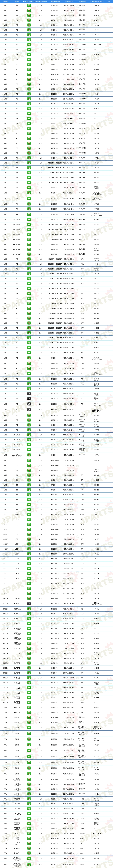Viewport: 113px width, 868px height.
Task: Click the ON diesel icon in the SKODA KODIAQ row
Action: pyautogui.click(x=29, y=603)
